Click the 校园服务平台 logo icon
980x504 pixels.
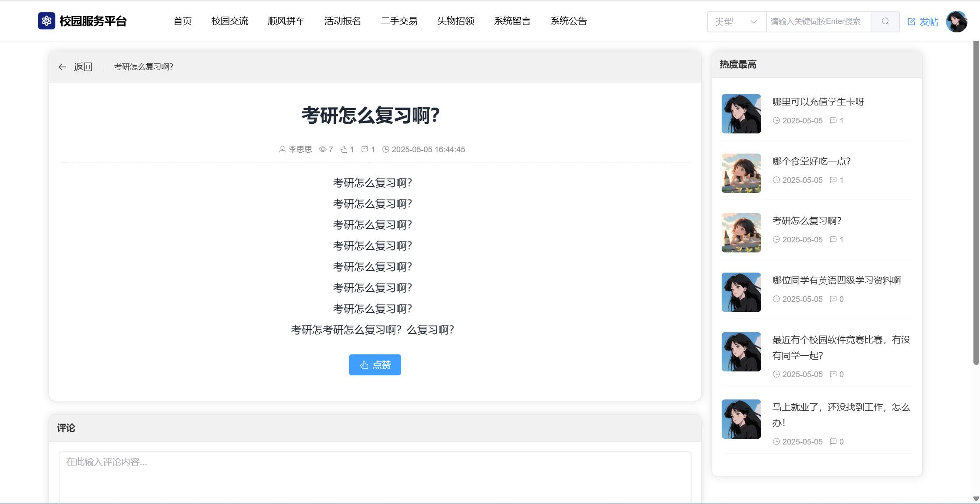click(46, 21)
